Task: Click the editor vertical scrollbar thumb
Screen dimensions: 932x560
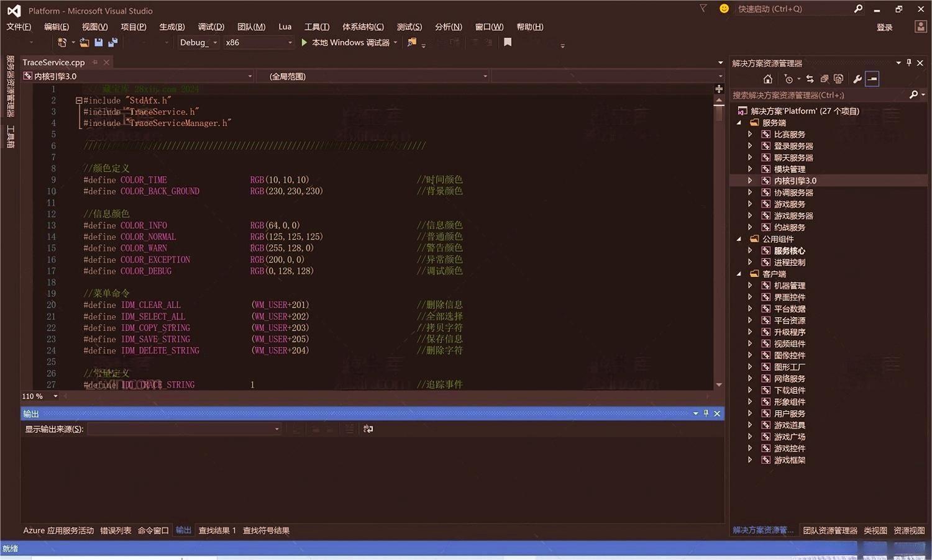Action: [719, 114]
